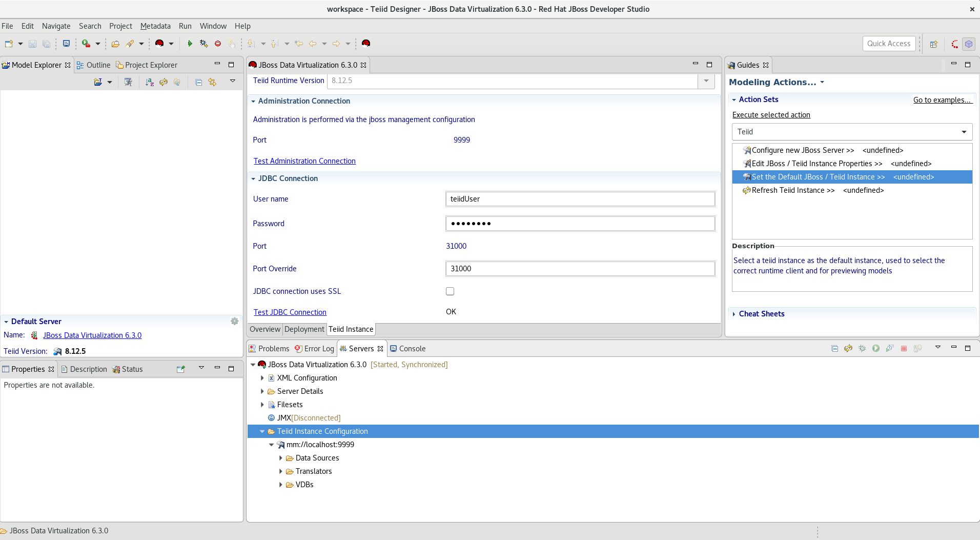Click the green Run button in main toolbar

190,44
